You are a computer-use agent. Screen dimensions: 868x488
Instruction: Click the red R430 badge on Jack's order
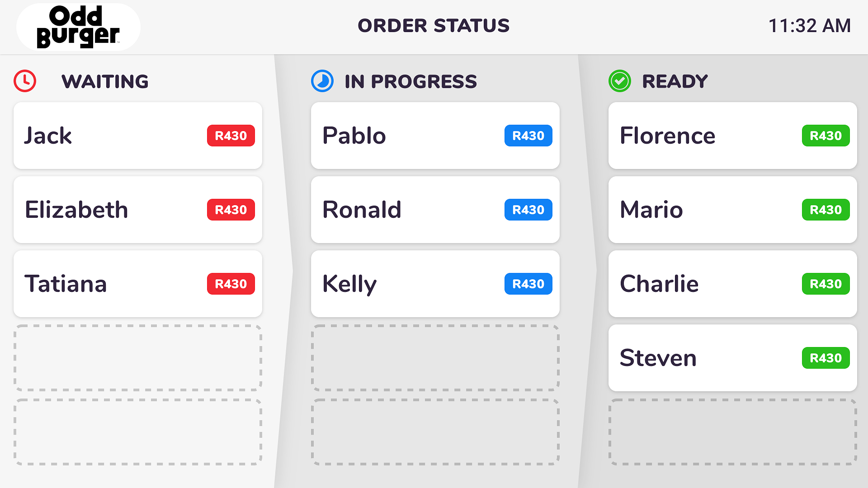coord(231,136)
